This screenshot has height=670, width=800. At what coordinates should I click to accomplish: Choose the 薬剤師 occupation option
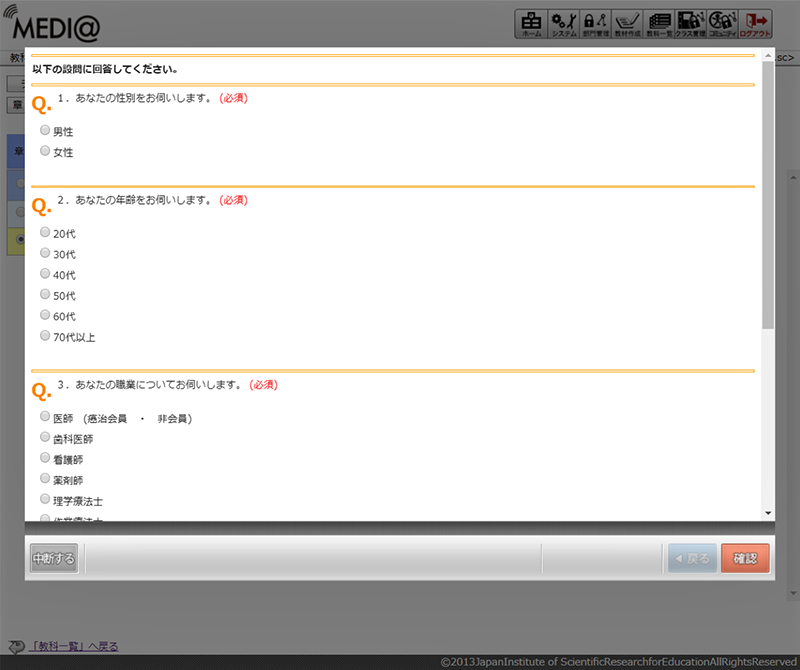[45, 479]
